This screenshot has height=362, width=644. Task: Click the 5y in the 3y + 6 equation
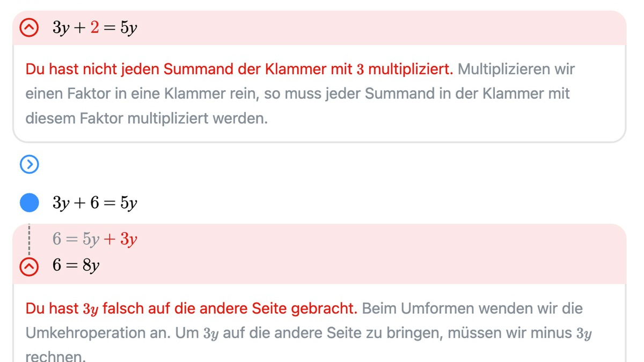[128, 203]
